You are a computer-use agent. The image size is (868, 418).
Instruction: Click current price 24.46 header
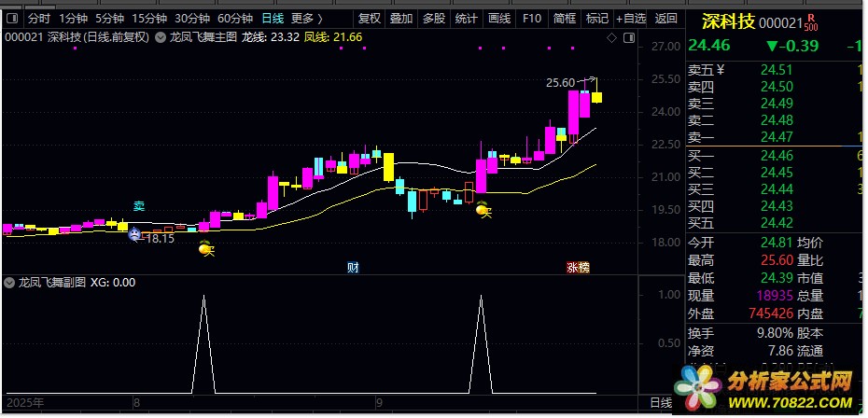pyautogui.click(x=709, y=46)
